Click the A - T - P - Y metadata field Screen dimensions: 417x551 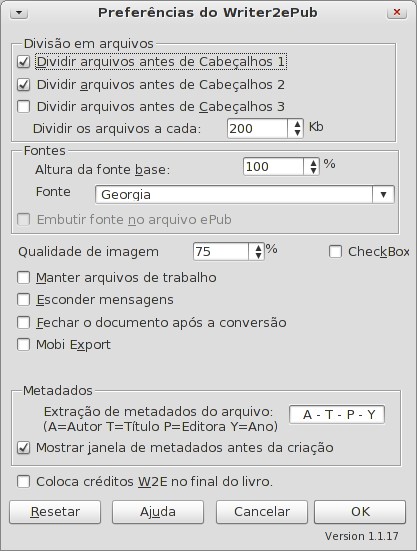click(x=337, y=415)
